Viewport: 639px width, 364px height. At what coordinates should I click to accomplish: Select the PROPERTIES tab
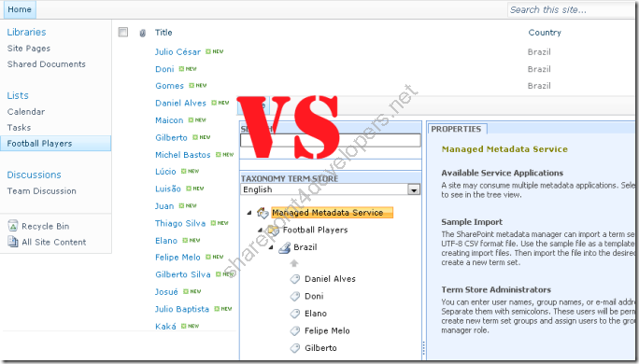[x=457, y=129]
